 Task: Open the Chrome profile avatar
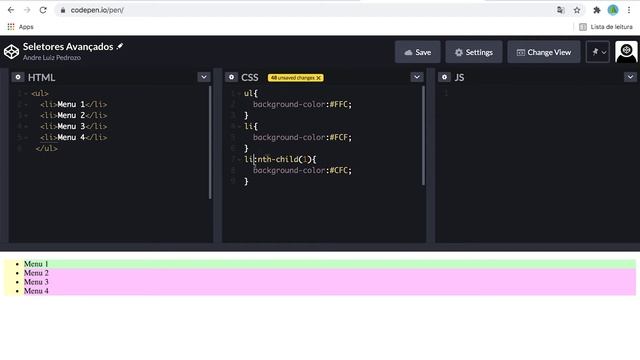pyautogui.click(x=613, y=10)
